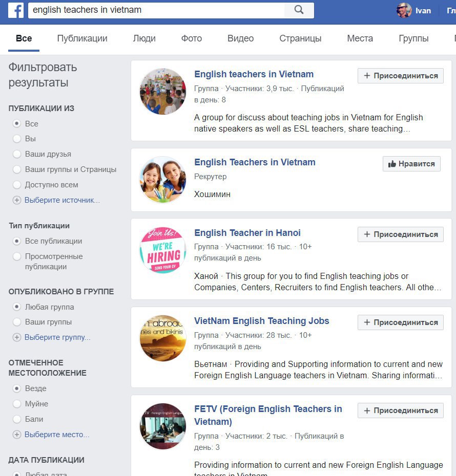
Task: Open the Публикации tab
Action: coord(82,38)
